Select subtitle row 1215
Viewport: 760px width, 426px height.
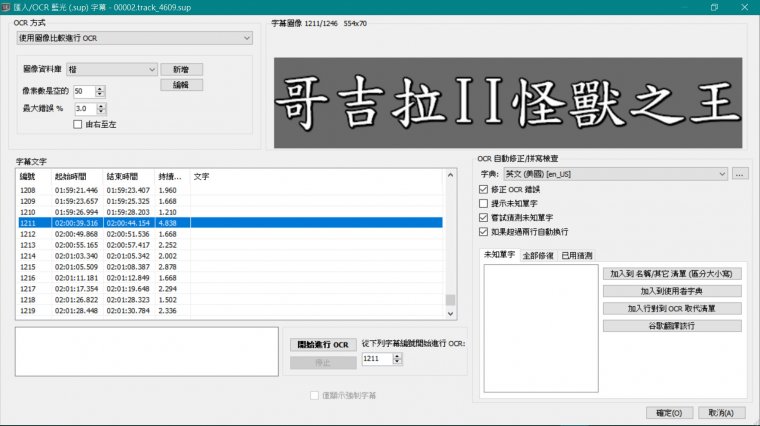(230, 267)
